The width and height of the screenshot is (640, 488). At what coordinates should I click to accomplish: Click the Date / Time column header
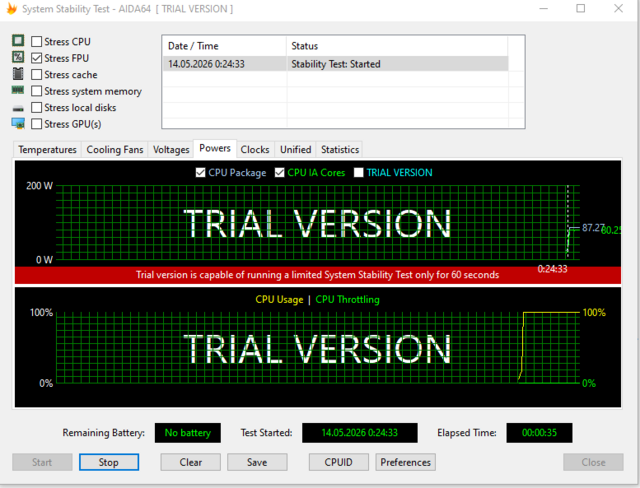[x=224, y=46]
